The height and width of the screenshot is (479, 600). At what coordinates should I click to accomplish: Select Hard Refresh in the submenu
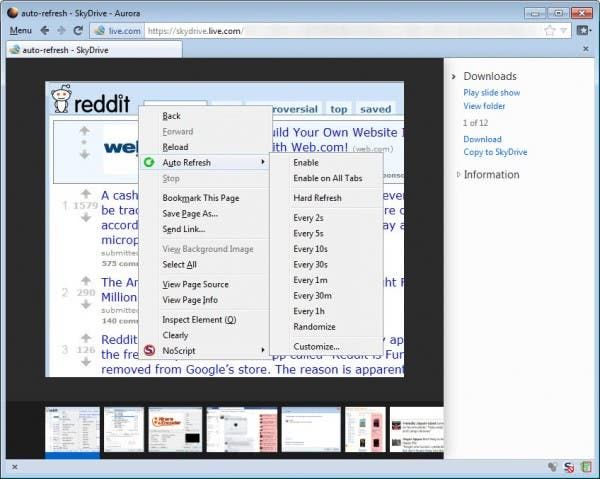coord(318,198)
